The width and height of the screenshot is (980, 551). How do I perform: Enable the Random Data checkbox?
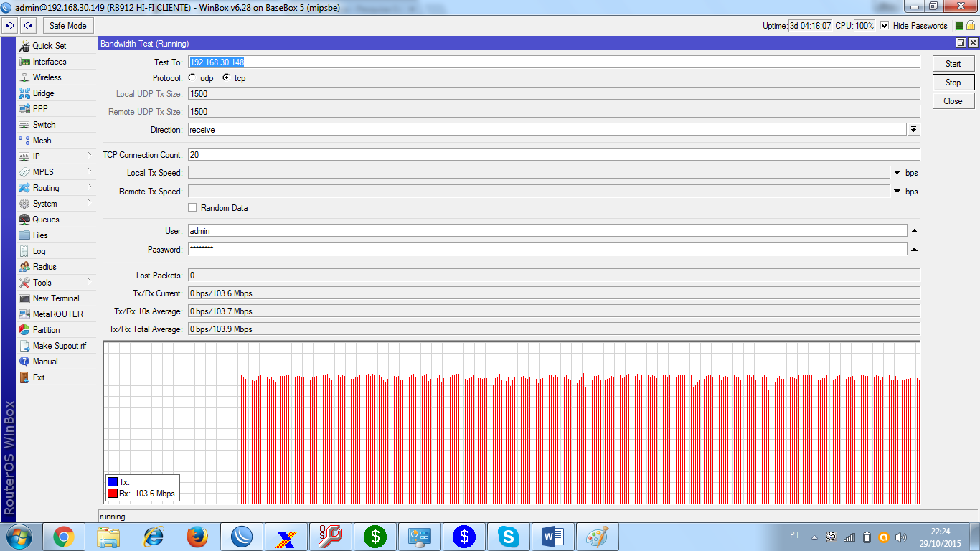tap(192, 208)
